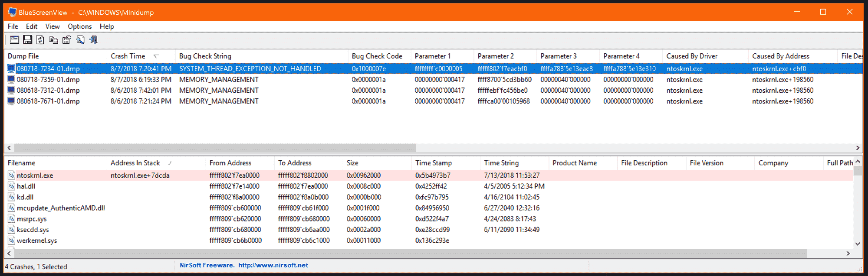Click the ksecdd.sys driver icon
This screenshot has width=868, height=276.
12,230
